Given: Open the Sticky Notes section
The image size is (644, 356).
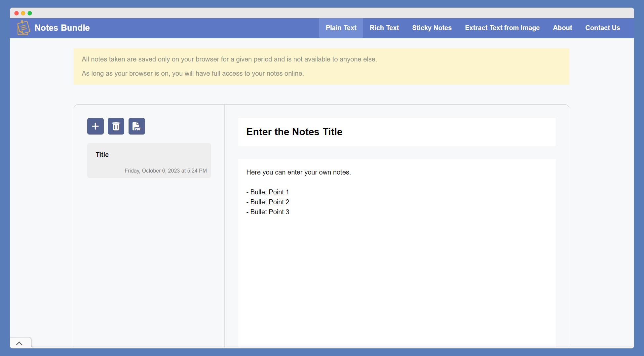Looking at the screenshot, I should (x=432, y=28).
